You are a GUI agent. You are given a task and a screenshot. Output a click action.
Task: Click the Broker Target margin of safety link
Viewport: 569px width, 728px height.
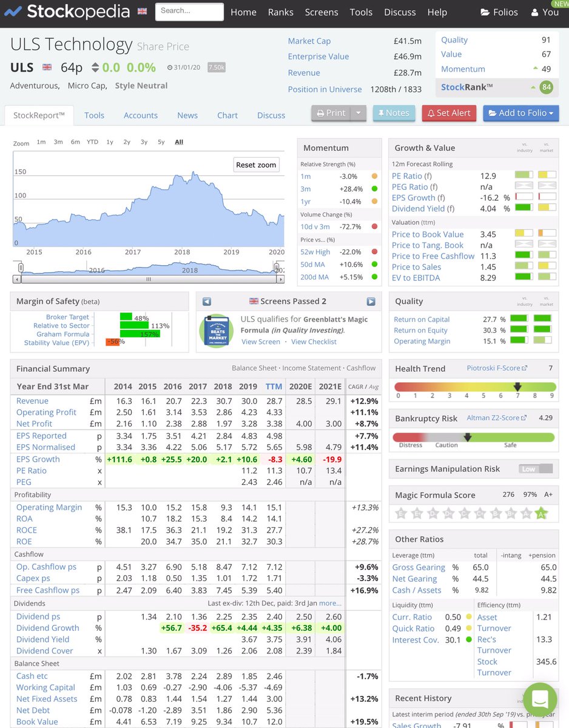click(67, 317)
